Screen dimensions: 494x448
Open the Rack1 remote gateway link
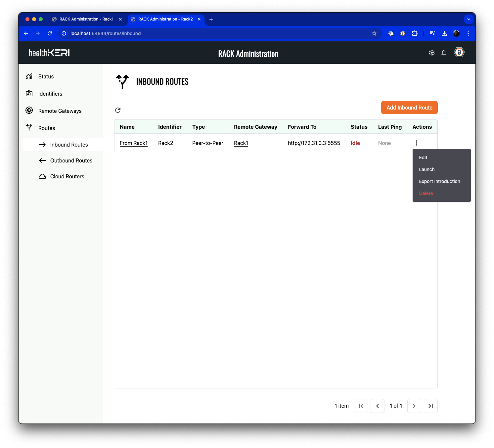pos(241,143)
